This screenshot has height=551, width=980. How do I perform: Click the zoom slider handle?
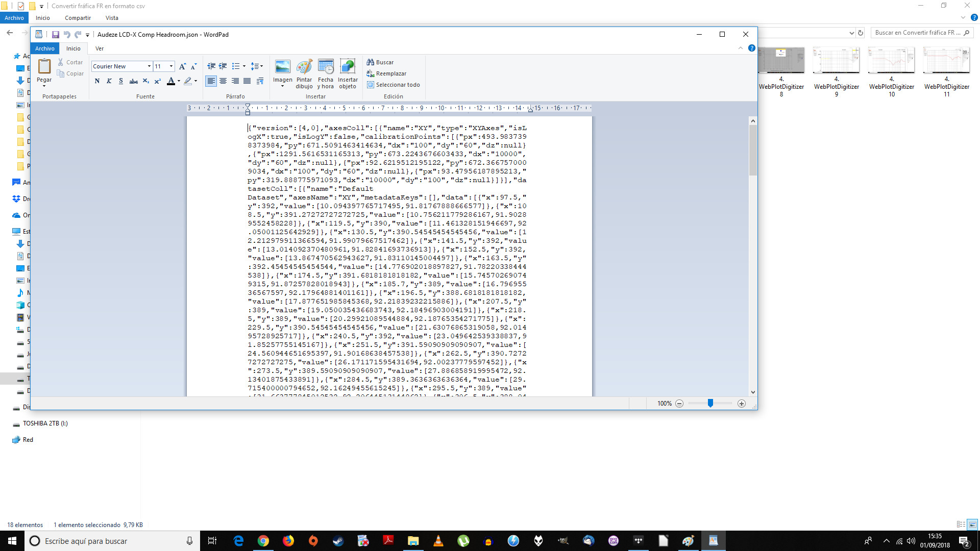coord(710,403)
